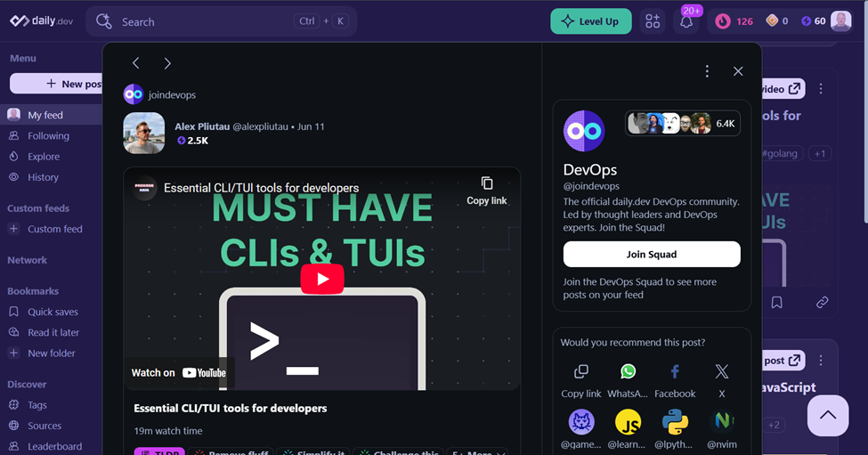This screenshot has height=455, width=868.
Task: Share post via Facebook
Action: pos(675,381)
